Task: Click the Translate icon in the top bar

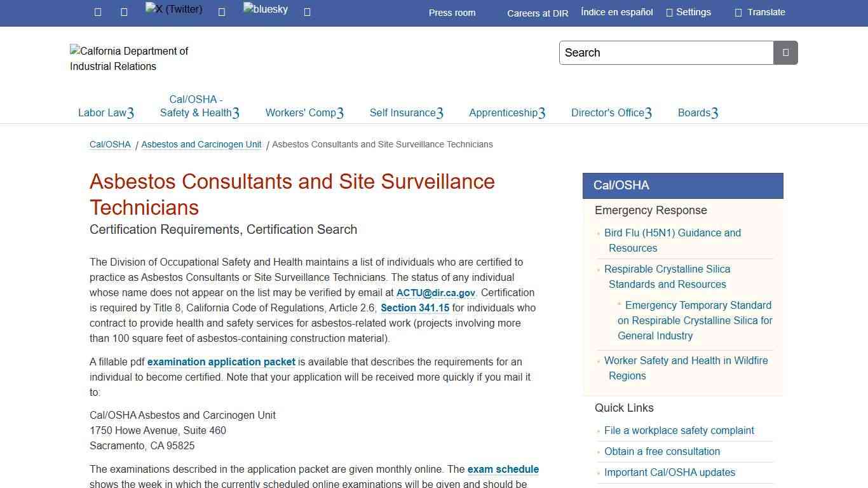Action: pos(759,11)
